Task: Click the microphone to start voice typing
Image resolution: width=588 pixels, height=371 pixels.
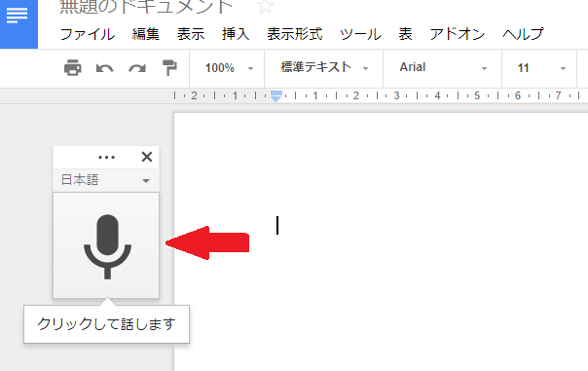Action: pyautogui.click(x=106, y=245)
